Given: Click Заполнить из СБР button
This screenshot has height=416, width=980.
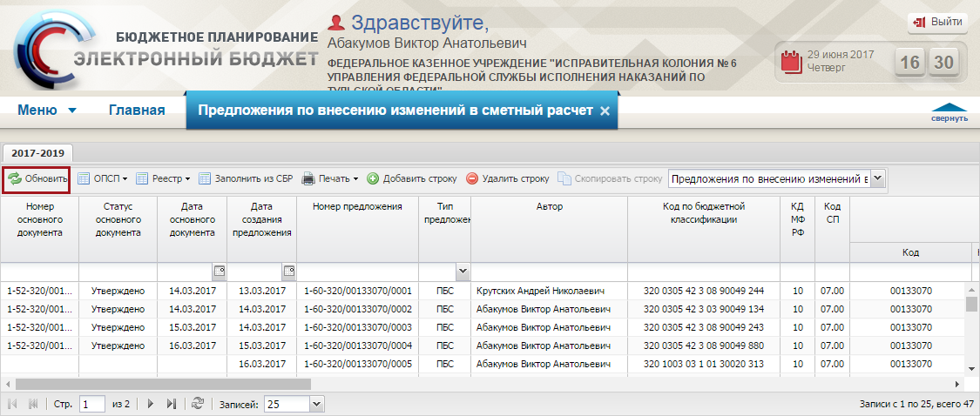Looking at the screenshot, I should tap(246, 178).
